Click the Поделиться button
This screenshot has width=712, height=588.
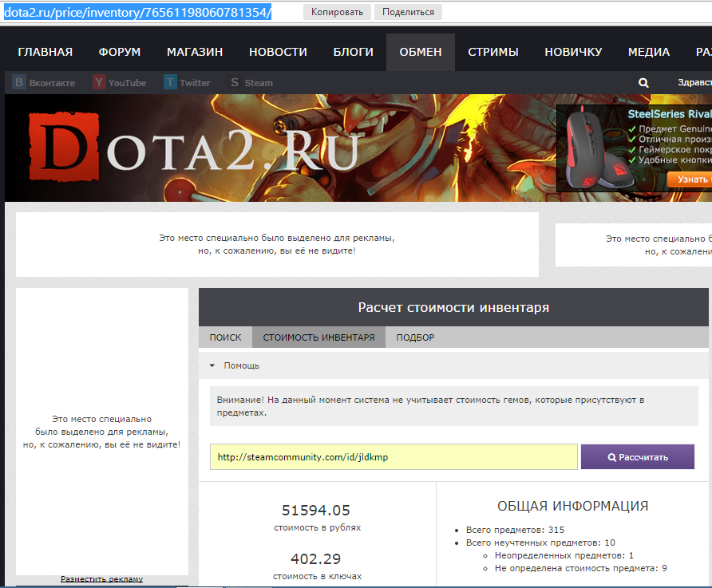tap(408, 12)
